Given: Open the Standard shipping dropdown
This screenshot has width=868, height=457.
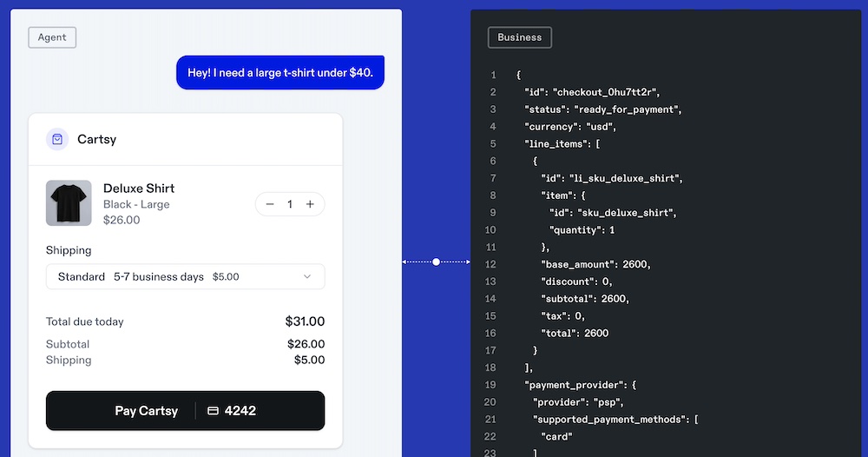Looking at the screenshot, I should click(174, 277).
